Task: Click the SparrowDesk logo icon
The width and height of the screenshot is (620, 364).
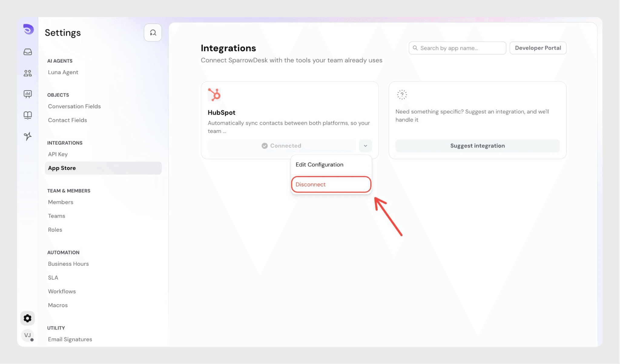Action: click(x=28, y=29)
